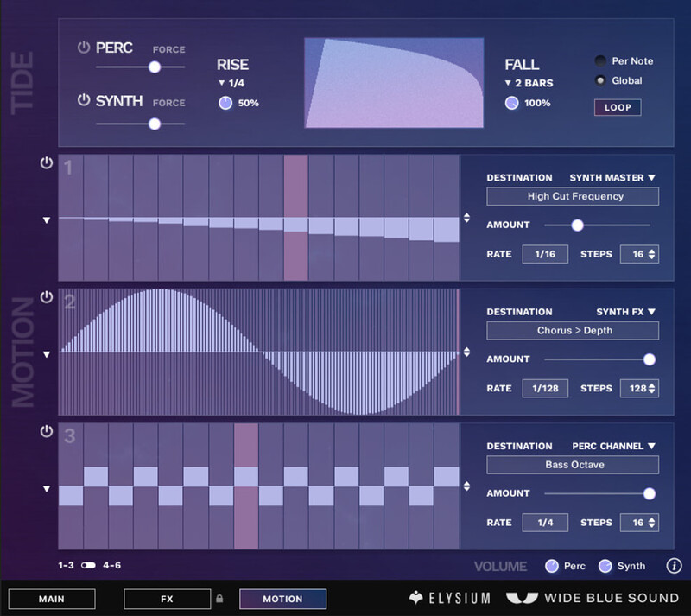The image size is (691, 616).
Task: Switch the 1-3 / 4-6 sequencer toggle
Action: coord(88,565)
